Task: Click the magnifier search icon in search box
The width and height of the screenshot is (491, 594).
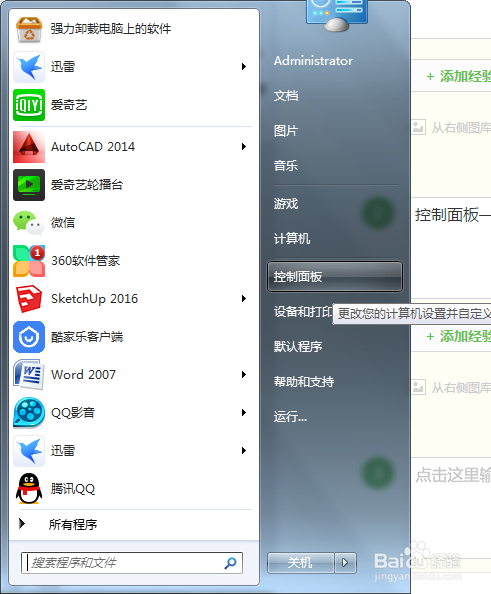Action: 230,563
